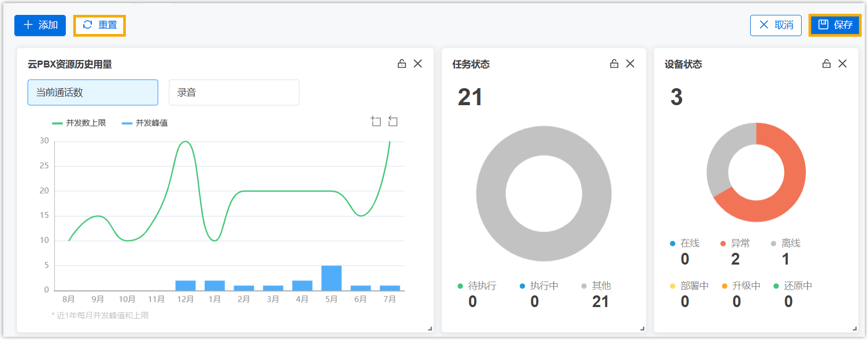Click the tallest blue bar for 5月

331,278
